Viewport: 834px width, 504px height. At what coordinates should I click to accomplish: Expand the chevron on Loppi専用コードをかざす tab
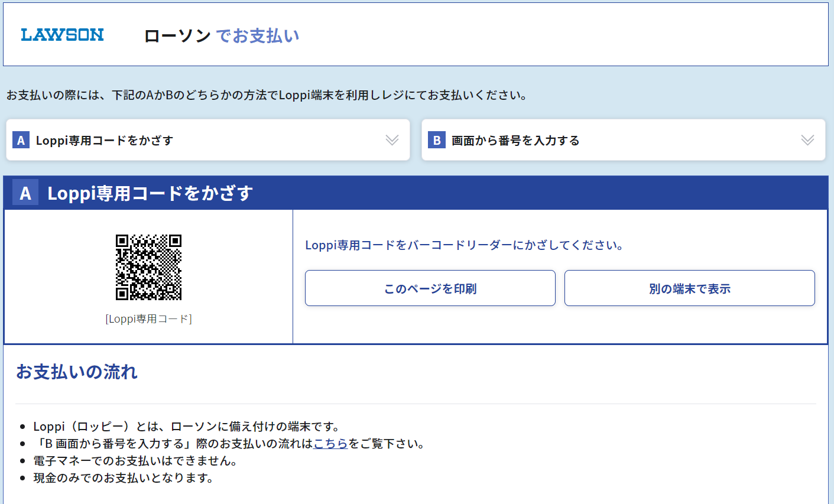point(392,140)
